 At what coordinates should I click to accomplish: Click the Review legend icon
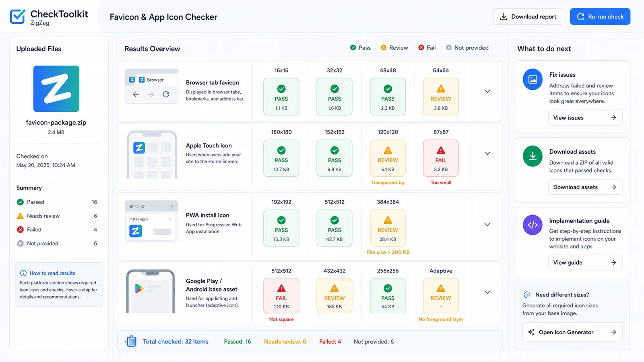384,47
